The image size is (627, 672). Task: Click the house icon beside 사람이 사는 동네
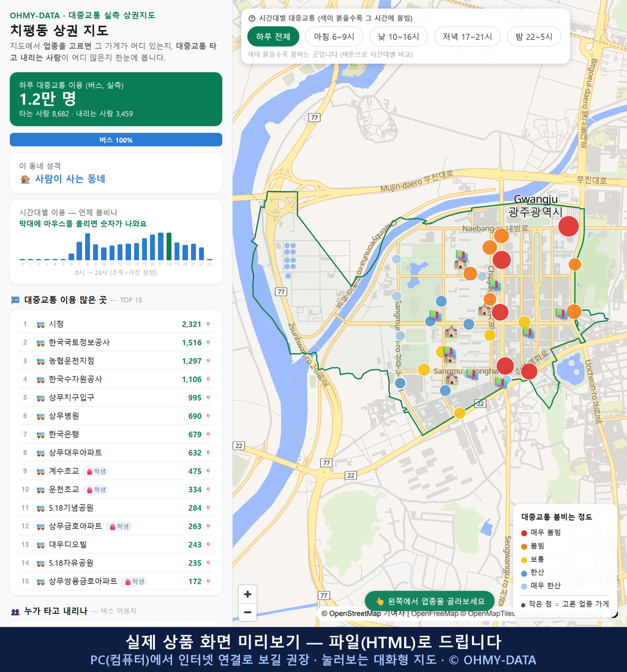coord(25,179)
